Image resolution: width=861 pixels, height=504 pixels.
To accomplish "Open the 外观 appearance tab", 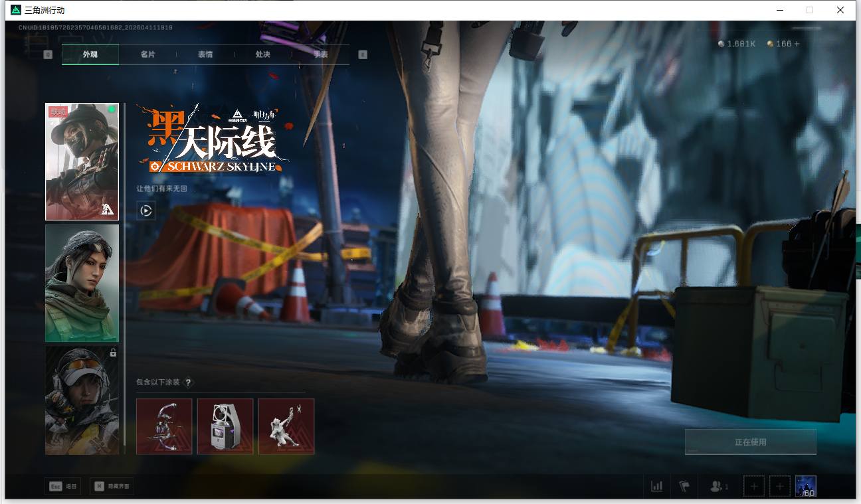I will [90, 54].
